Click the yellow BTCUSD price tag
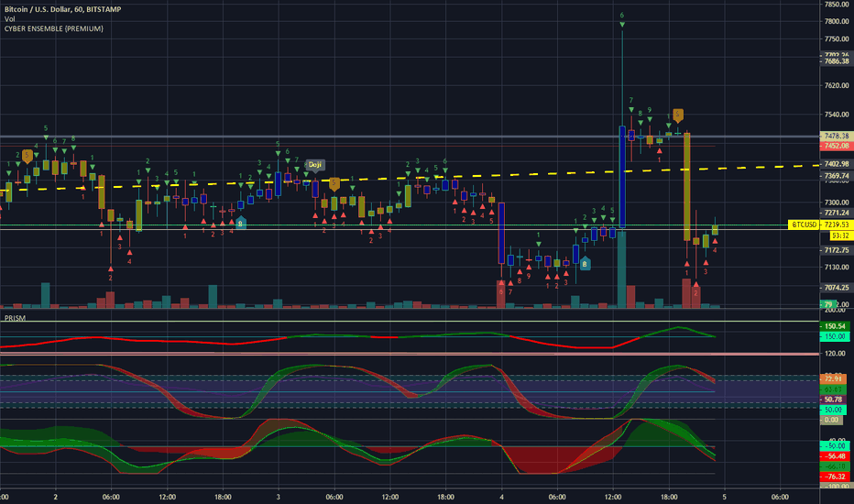This screenshot has width=854, height=504. tap(804, 225)
